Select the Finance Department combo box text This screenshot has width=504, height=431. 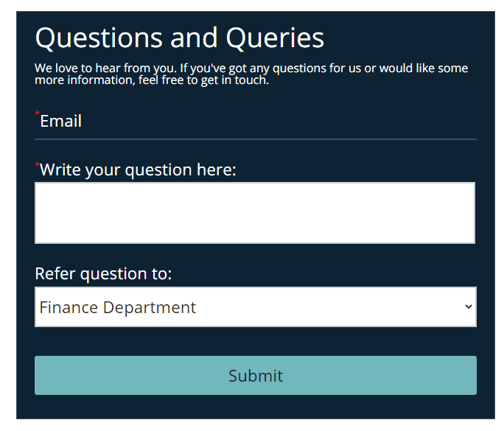(x=118, y=307)
